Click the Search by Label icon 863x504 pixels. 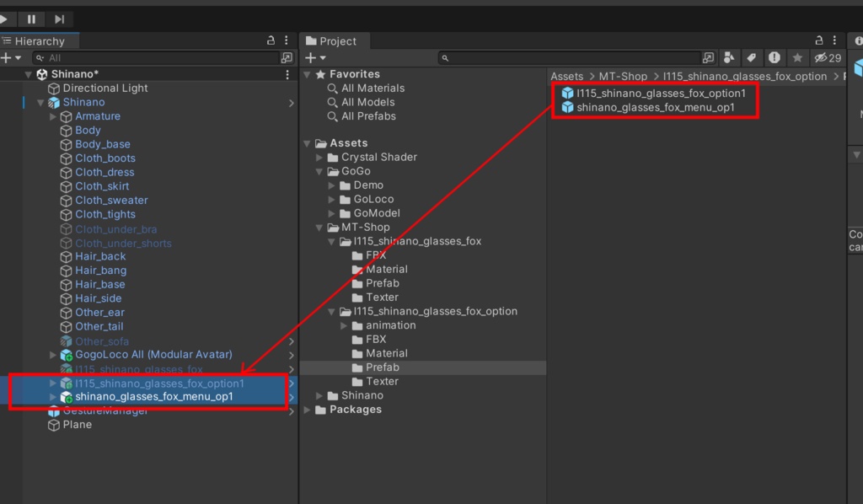tap(751, 58)
